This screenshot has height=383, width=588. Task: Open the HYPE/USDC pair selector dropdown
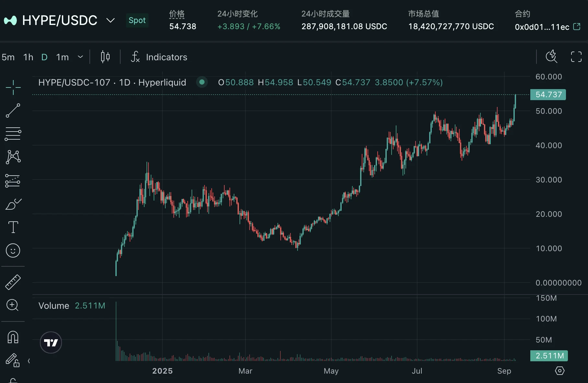pyautogui.click(x=111, y=20)
